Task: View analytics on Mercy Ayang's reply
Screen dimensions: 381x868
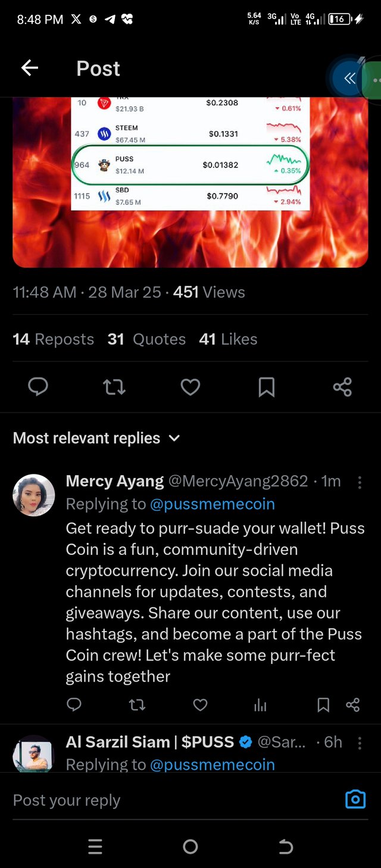Action: [260, 705]
